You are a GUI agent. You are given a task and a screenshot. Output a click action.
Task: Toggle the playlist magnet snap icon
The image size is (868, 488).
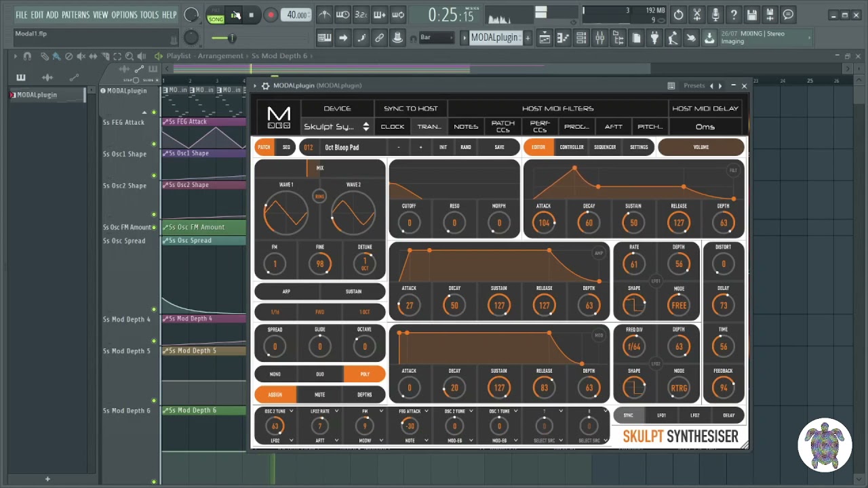coord(27,56)
